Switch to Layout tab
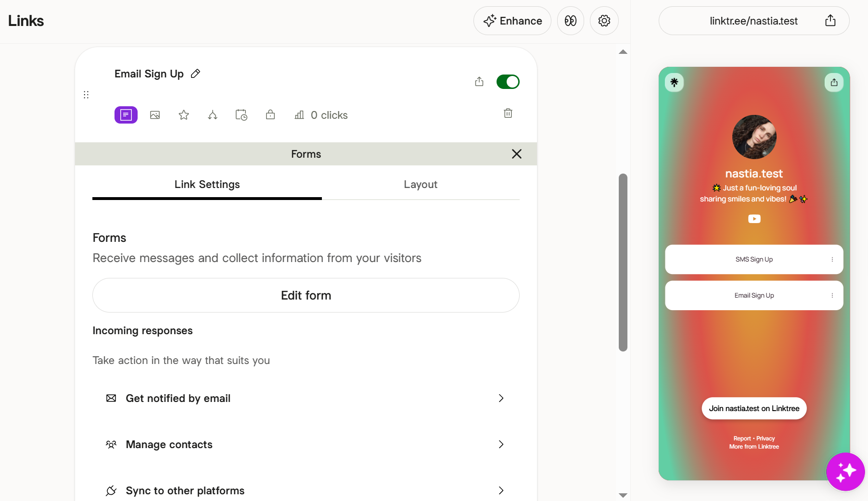Image resolution: width=868 pixels, height=501 pixels. tap(421, 185)
